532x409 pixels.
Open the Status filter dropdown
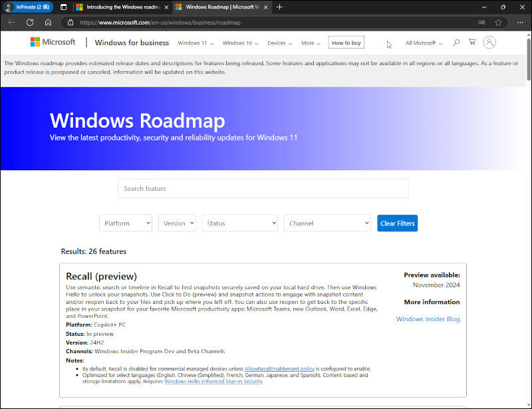(x=240, y=223)
